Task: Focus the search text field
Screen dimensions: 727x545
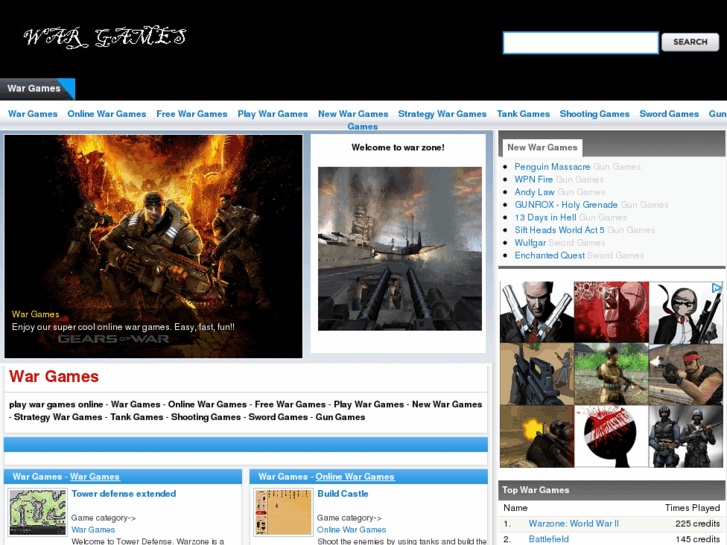Action: tap(580, 43)
